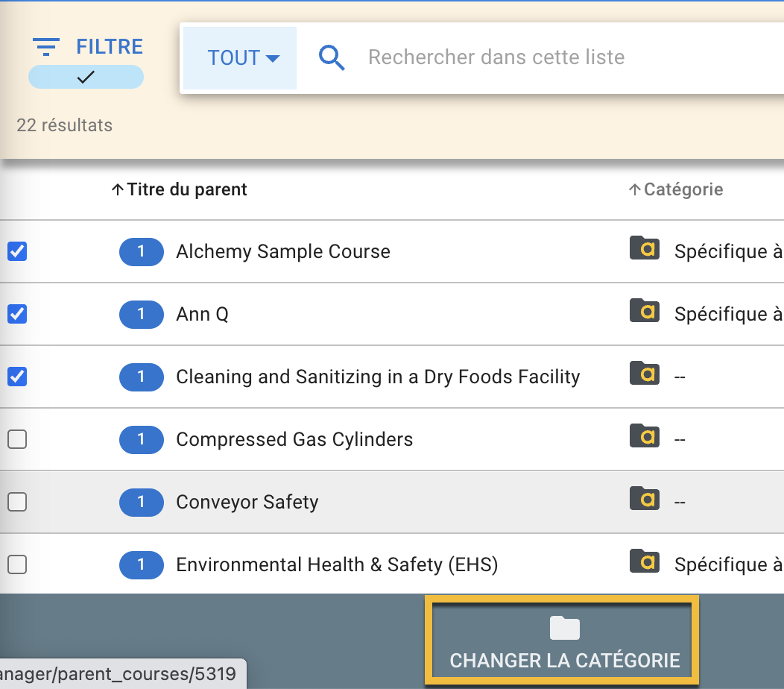This screenshot has height=689, width=784.
Task: Click the folder icon in Conveyor Safety row
Action: tap(645, 498)
